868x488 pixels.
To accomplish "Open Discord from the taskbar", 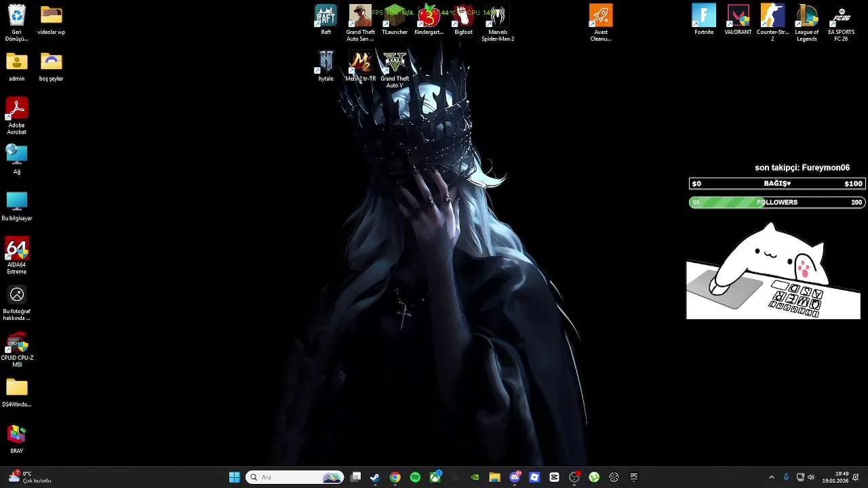I will point(515,477).
